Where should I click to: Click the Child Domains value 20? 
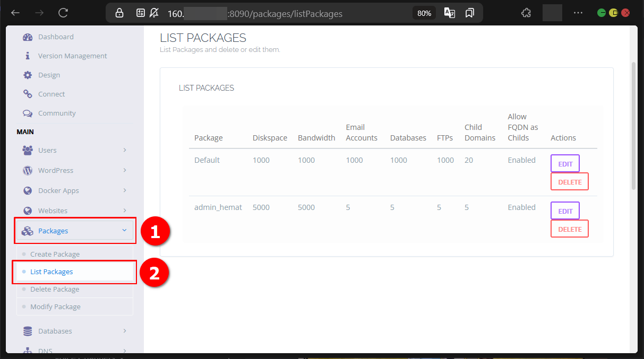point(469,160)
